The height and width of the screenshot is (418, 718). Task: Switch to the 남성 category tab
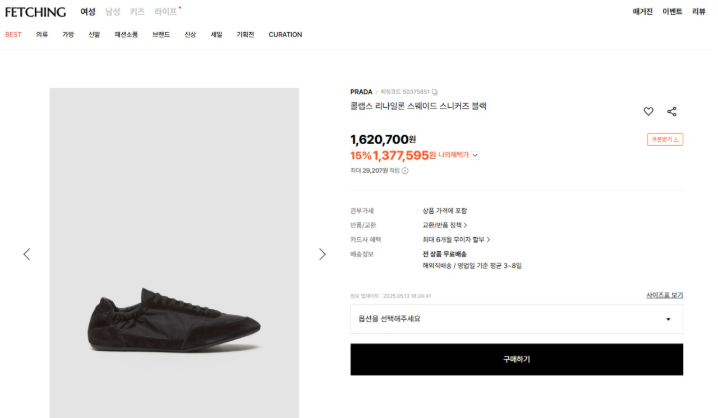pos(112,12)
